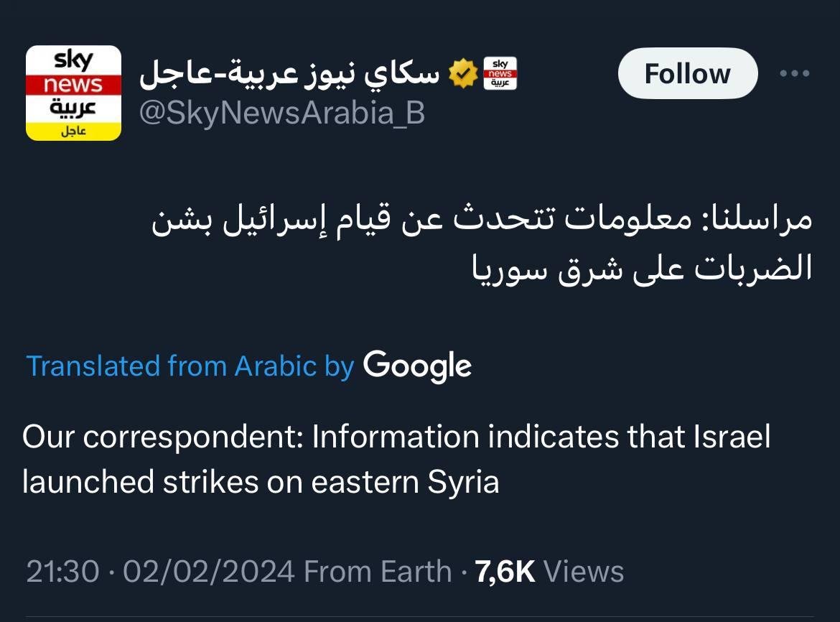Open the 7,6K Views count
Screen dimensions: 840x622
point(550,572)
